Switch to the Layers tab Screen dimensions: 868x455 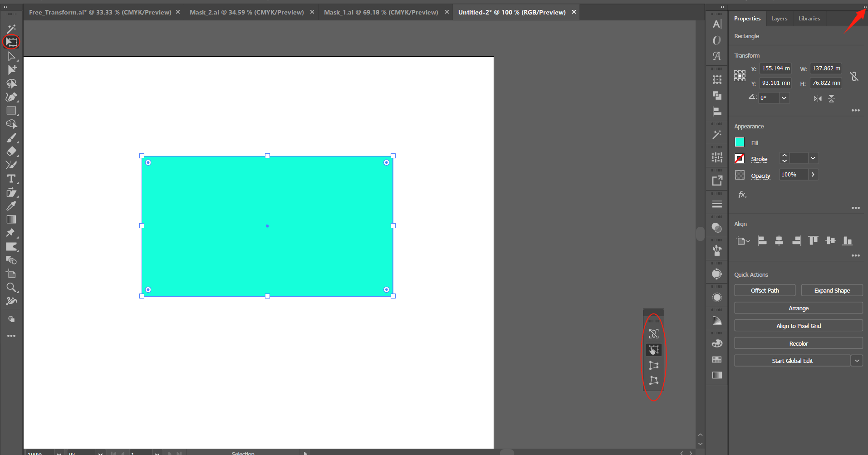(x=779, y=19)
